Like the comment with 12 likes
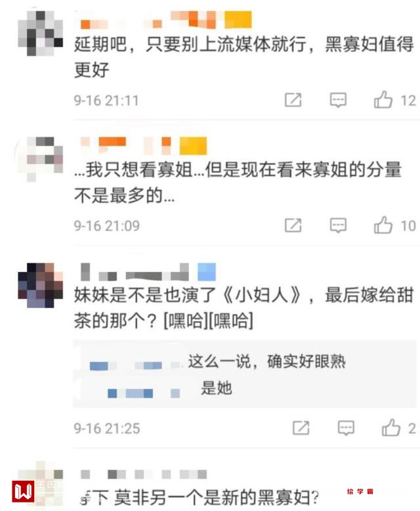420x511 pixels. tap(383, 99)
